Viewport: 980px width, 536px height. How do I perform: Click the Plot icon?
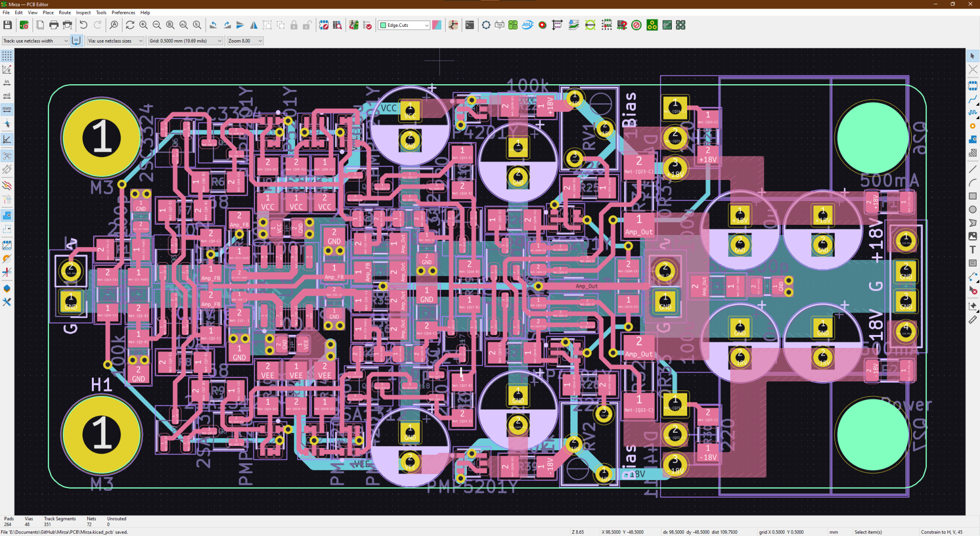click(67, 25)
